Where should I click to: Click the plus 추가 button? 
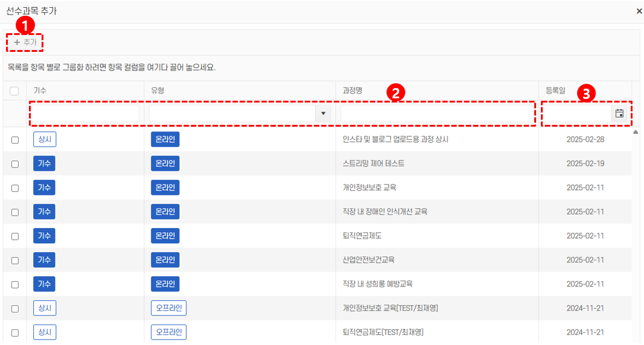point(25,42)
